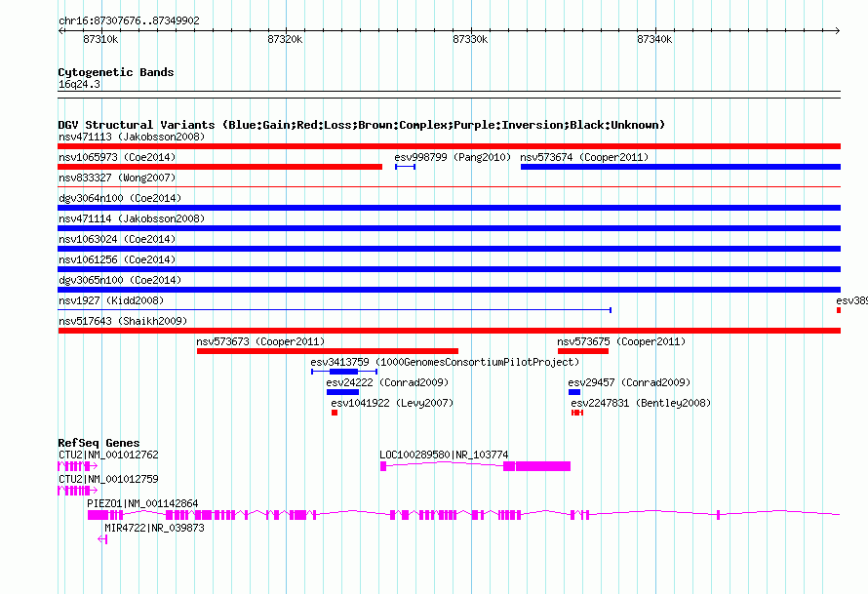The image size is (868, 594).
Task: Click the LOC100289580|NR_103774 gene label
Action: coord(444,455)
